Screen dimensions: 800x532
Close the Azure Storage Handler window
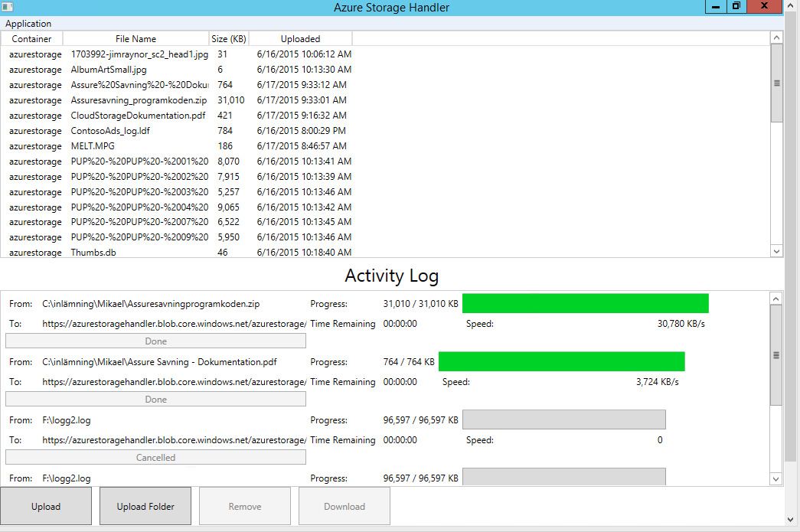(764, 6)
